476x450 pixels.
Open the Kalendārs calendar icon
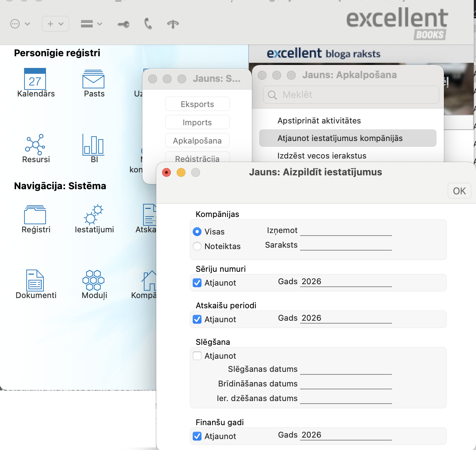coord(35,79)
